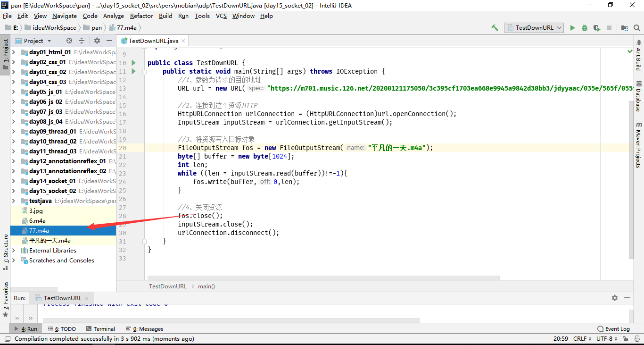This screenshot has width=644, height=345.
Task: Run TestDownURL with the green play icon
Action: [572, 28]
